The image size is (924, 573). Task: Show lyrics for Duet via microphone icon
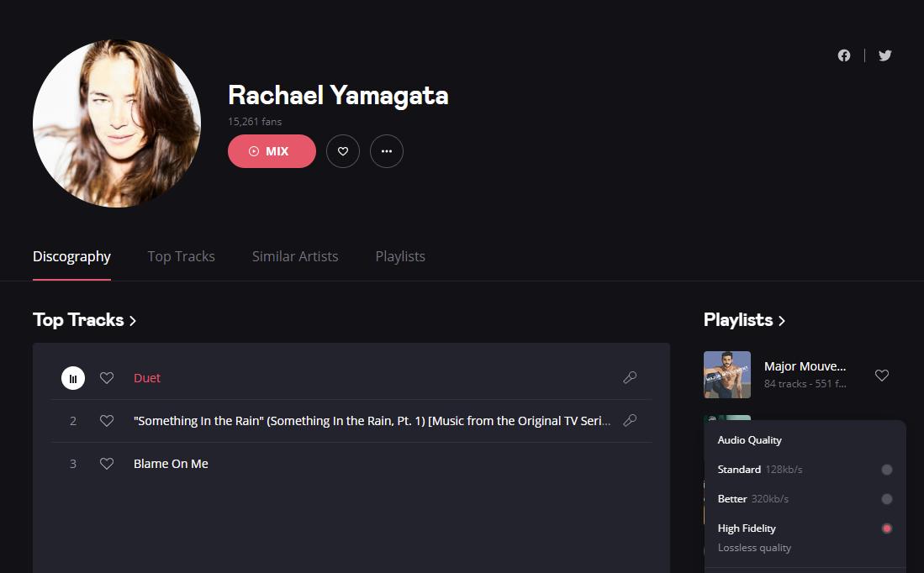pos(630,377)
